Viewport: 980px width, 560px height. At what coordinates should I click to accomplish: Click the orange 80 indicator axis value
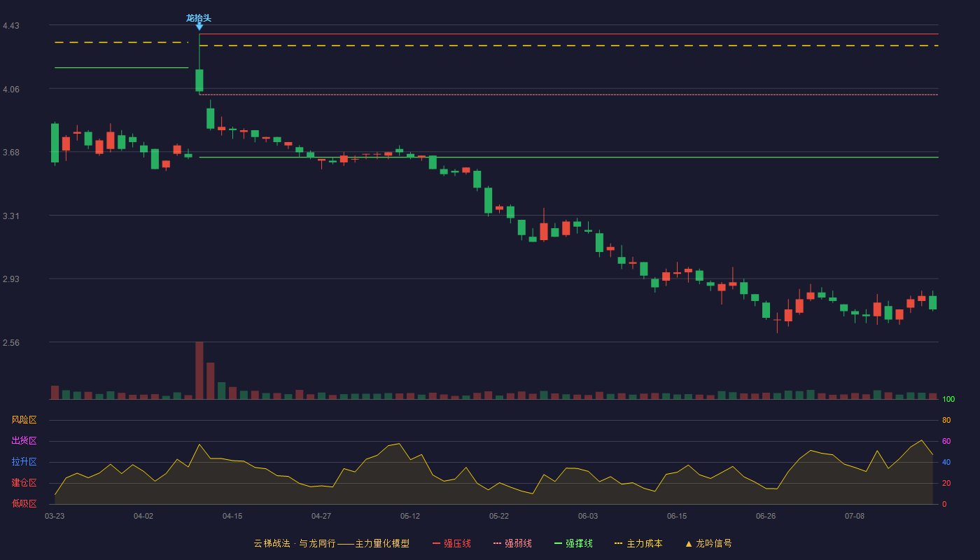[946, 420]
